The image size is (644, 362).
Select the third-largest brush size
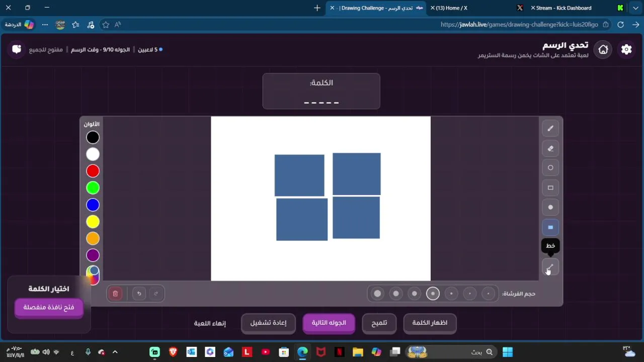pos(415,294)
